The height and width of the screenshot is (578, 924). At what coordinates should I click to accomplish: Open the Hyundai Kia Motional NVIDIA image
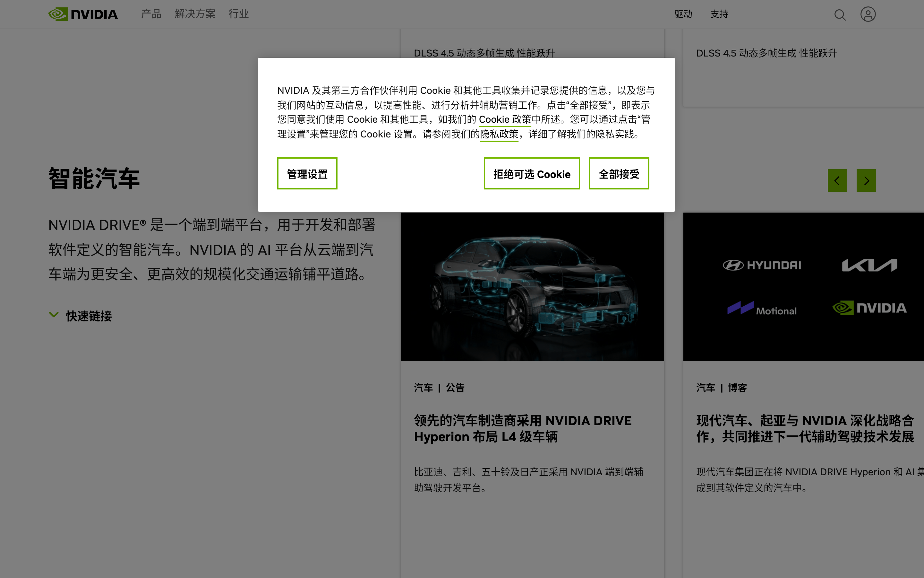coord(803,286)
